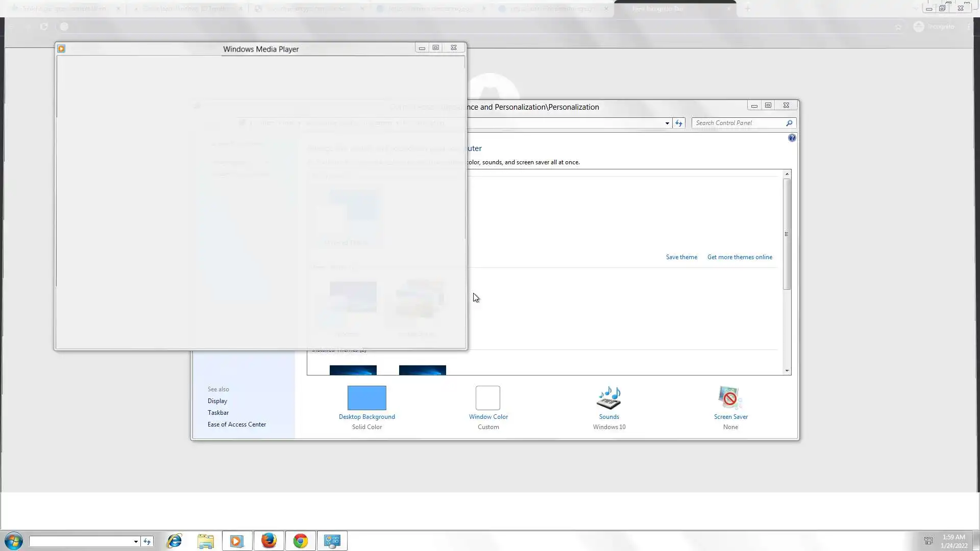
Task: Switch to Windows Media Player taskbar button
Action: 237,541
